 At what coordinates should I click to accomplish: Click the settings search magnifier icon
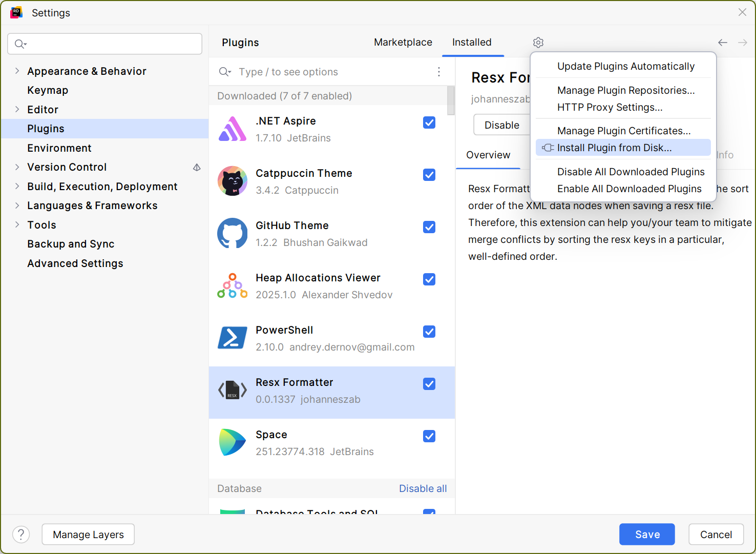[20, 44]
